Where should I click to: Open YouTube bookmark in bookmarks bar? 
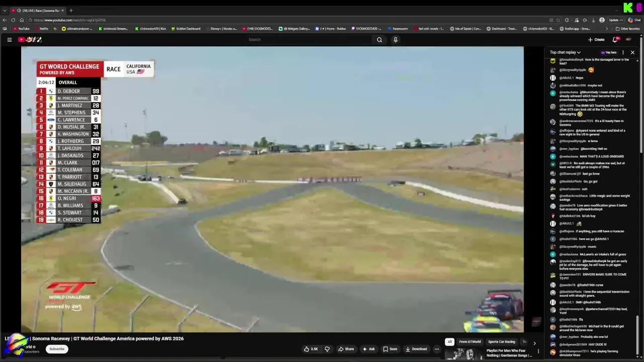(x=21, y=29)
